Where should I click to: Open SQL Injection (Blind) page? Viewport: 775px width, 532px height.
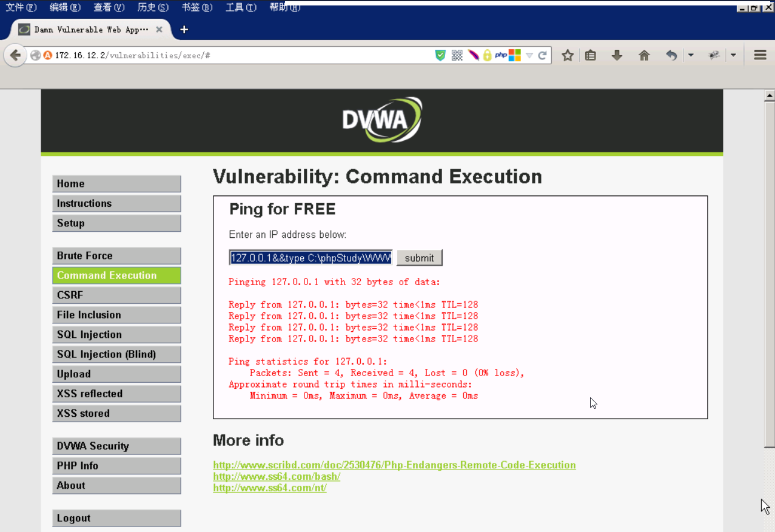[x=116, y=354]
